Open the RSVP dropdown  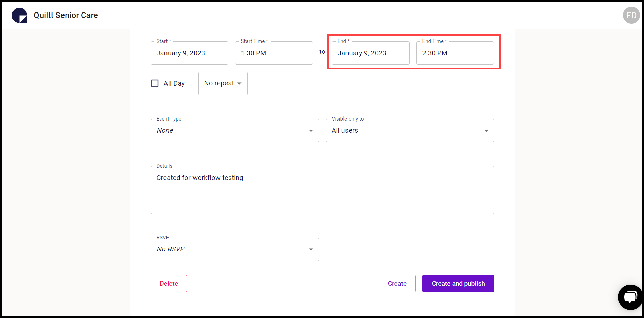pyautogui.click(x=235, y=249)
